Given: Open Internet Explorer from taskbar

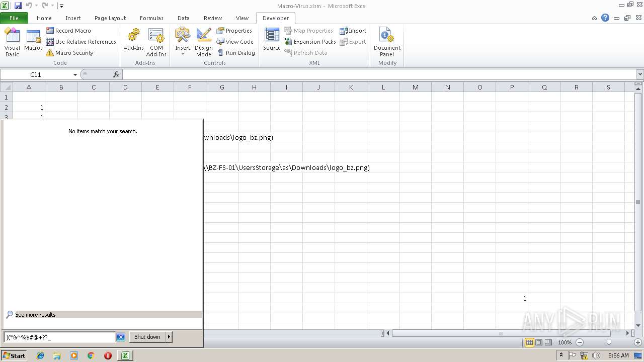Looking at the screenshot, I should pyautogui.click(x=40, y=355).
